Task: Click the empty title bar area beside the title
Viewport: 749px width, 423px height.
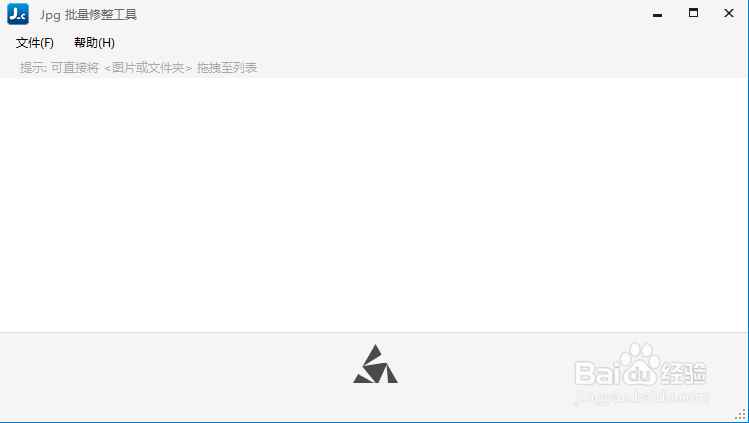Action: [392, 14]
